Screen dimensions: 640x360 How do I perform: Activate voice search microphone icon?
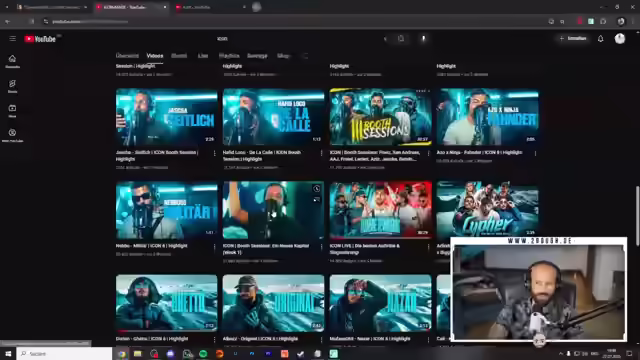tap(423, 38)
